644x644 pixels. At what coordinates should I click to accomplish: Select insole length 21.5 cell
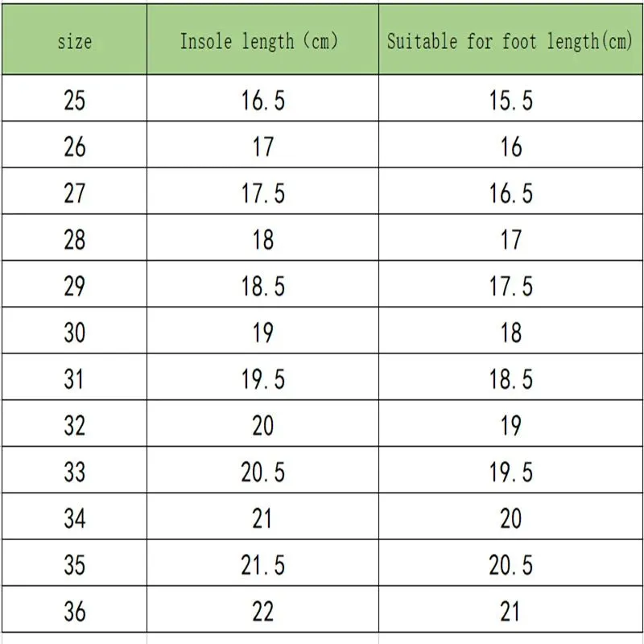tap(263, 563)
